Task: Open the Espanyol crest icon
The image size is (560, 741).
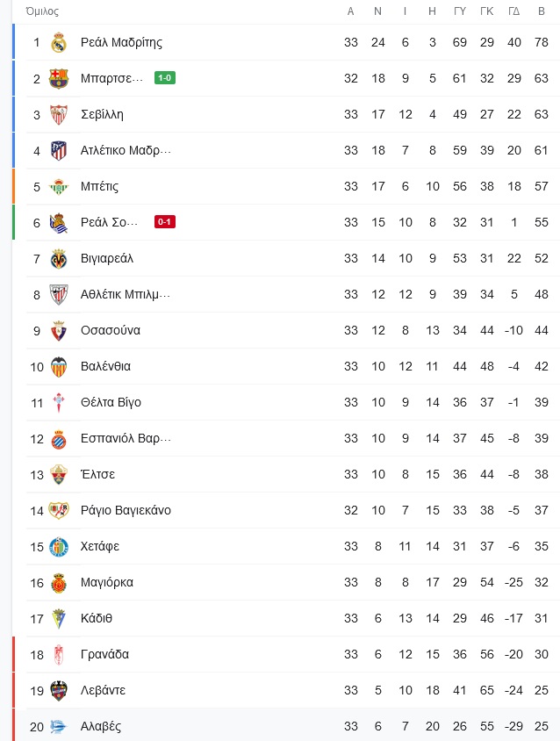Action: tap(59, 439)
